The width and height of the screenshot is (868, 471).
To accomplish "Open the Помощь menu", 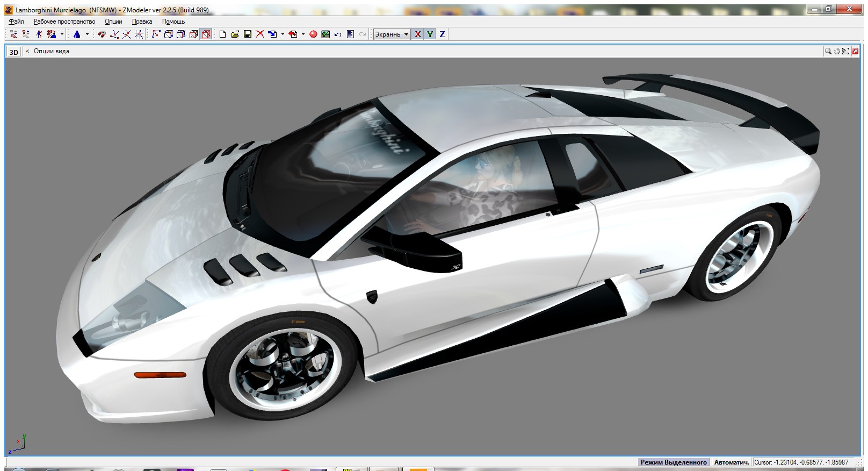I will coord(173,22).
